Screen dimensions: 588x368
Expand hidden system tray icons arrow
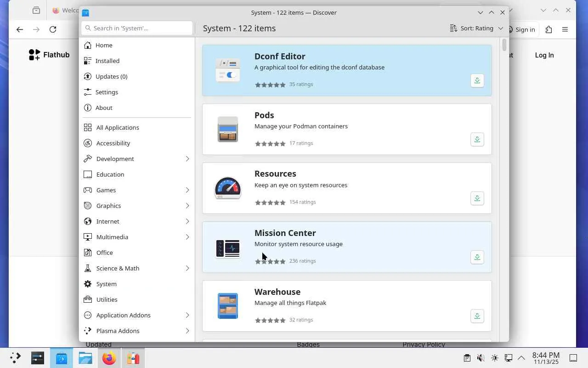(x=521, y=358)
